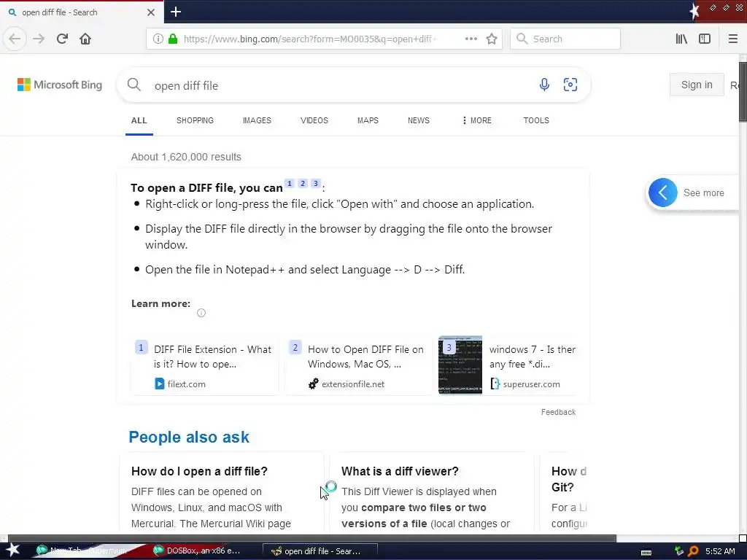Screen dimensions: 747x560
Task: Click the keyboard tray icon
Action: point(646,552)
